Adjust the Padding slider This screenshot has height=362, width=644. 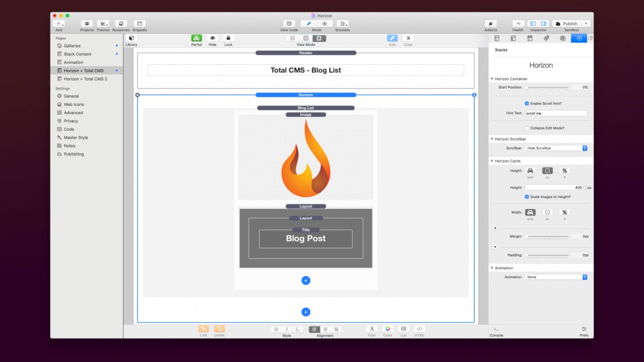pyautogui.click(x=547, y=255)
